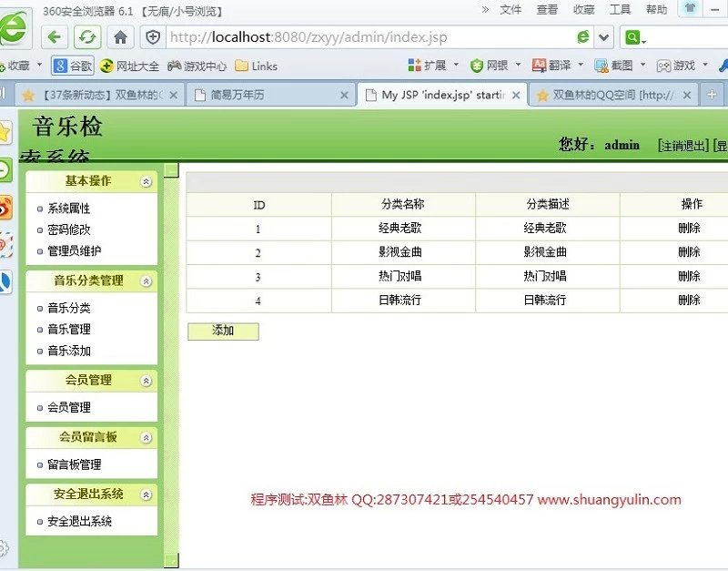
Task: Open the 谷歌 bookmark
Action: (x=73, y=66)
